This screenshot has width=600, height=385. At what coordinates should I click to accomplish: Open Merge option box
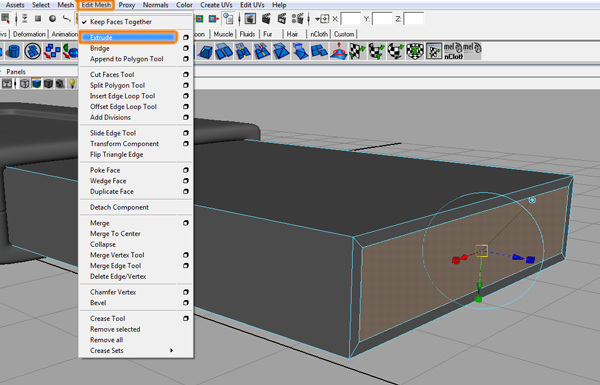186,223
